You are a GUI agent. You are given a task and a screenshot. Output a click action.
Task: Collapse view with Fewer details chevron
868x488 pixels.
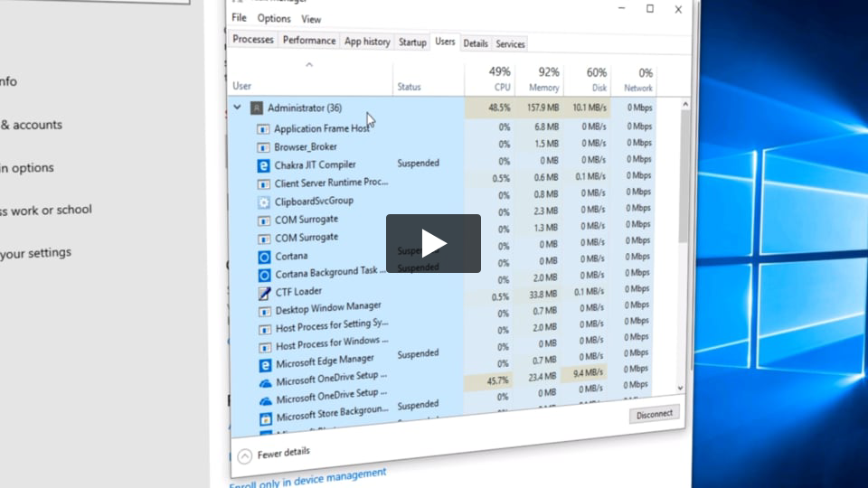click(x=244, y=456)
